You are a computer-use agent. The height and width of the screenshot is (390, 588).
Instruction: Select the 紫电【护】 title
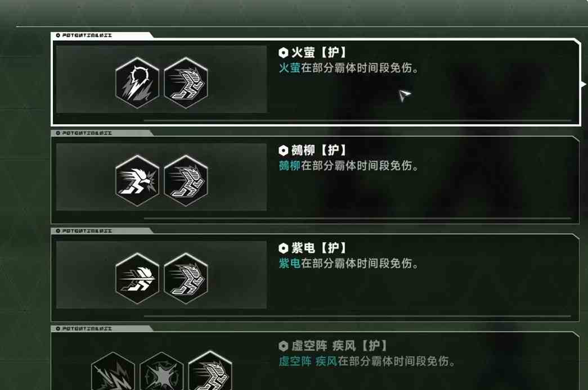[x=312, y=248]
